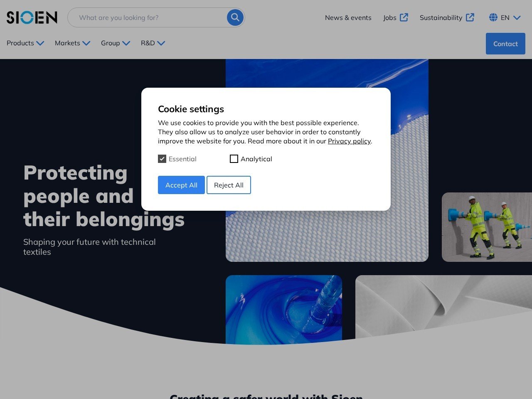The height and width of the screenshot is (399, 532).
Task: Open the Markets dropdown
Action: (72, 43)
